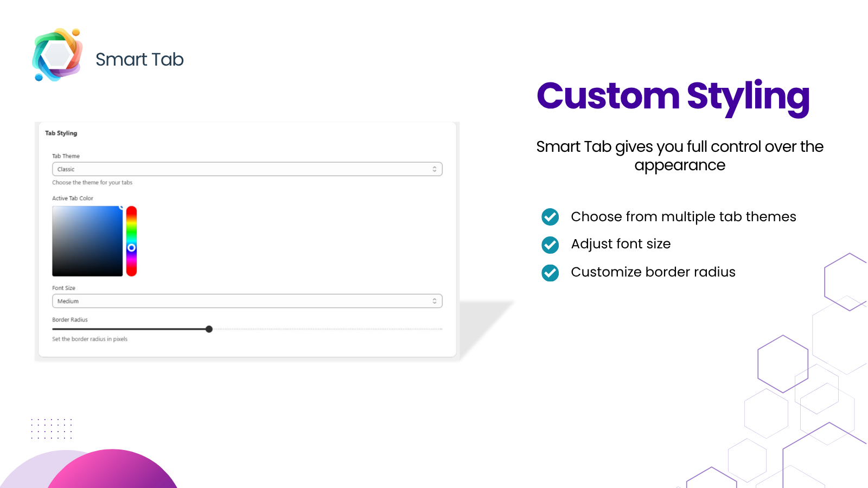The image size is (868, 488).
Task: Click the Tab Styling section heading
Action: tap(61, 133)
